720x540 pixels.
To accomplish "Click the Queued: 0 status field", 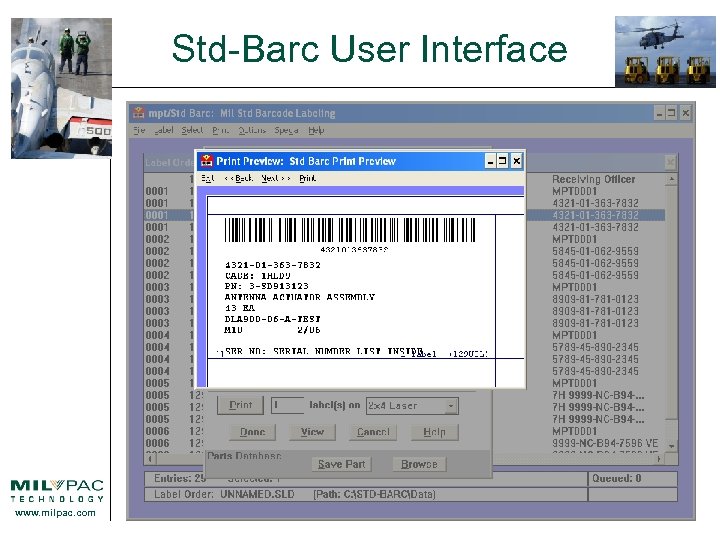I will click(x=633, y=478).
